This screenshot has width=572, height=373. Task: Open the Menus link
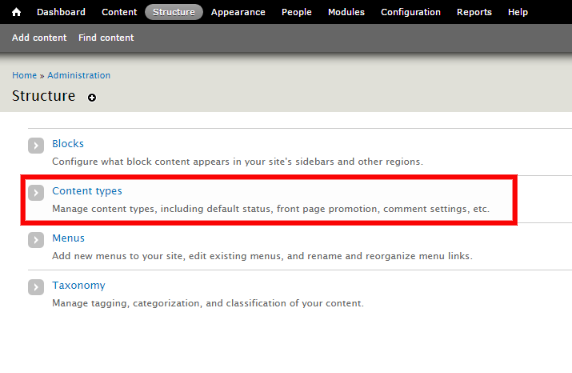point(68,238)
